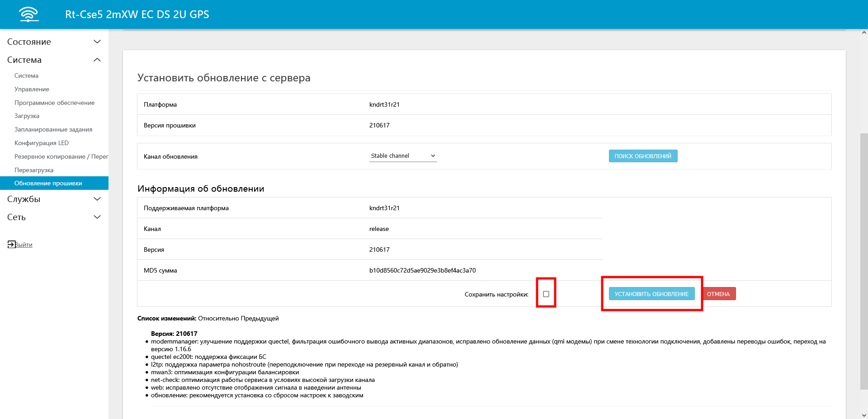
Task: Click the Выйти logout link
Action: 24,245
